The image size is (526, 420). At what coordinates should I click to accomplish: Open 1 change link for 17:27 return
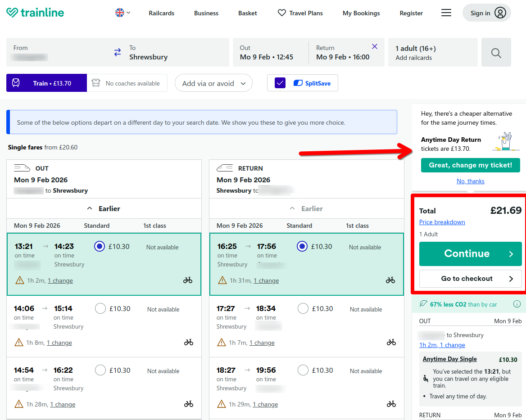click(262, 343)
